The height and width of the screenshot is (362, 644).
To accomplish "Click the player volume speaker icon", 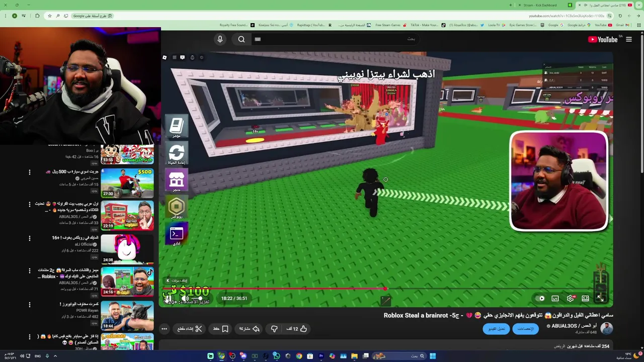I will (185, 299).
